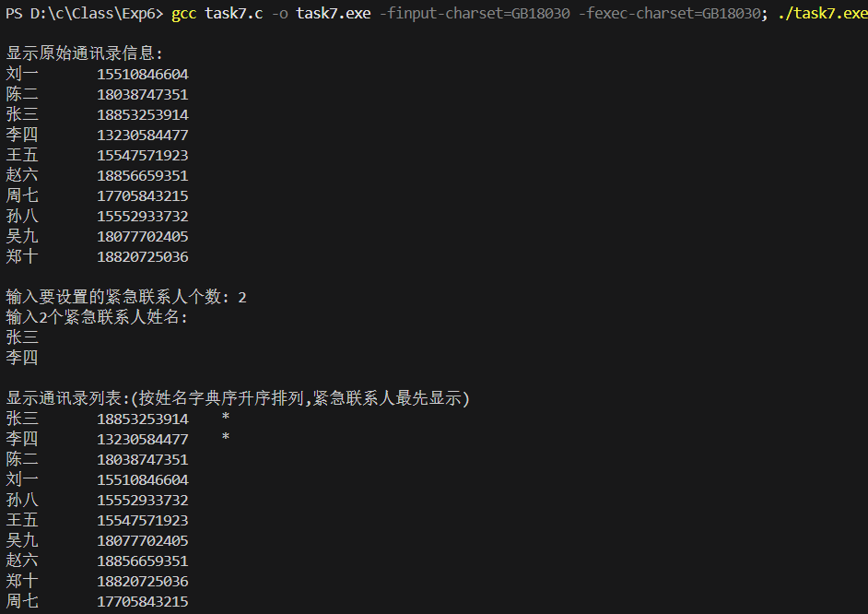This screenshot has height=614, width=868.
Task: Select 15547571923 in the original list
Action: click(x=143, y=156)
